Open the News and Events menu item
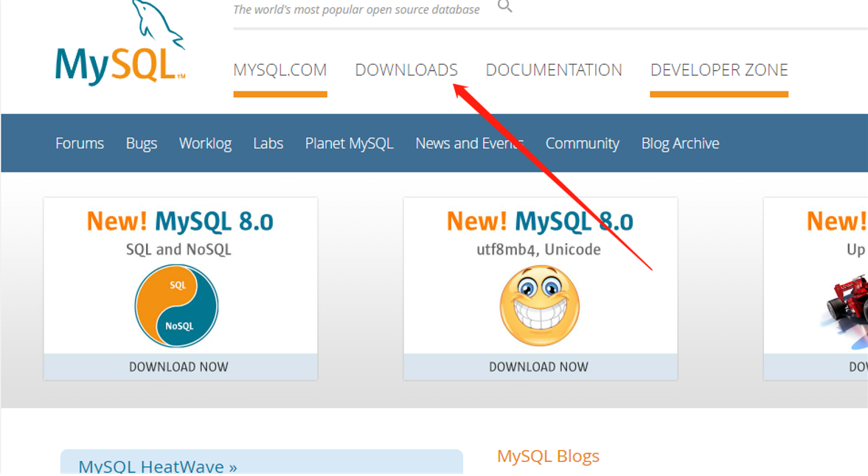The height and width of the screenshot is (476, 868). click(470, 143)
